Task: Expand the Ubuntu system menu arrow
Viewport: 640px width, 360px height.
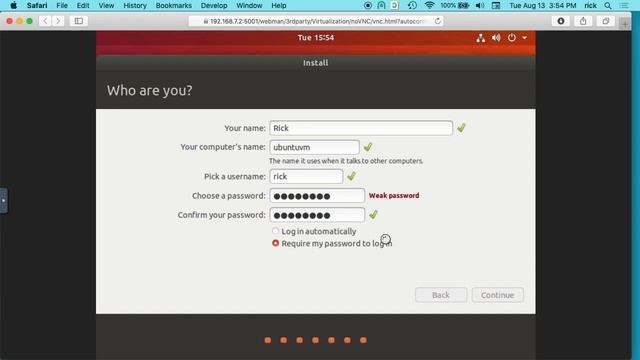Action: (x=524, y=38)
